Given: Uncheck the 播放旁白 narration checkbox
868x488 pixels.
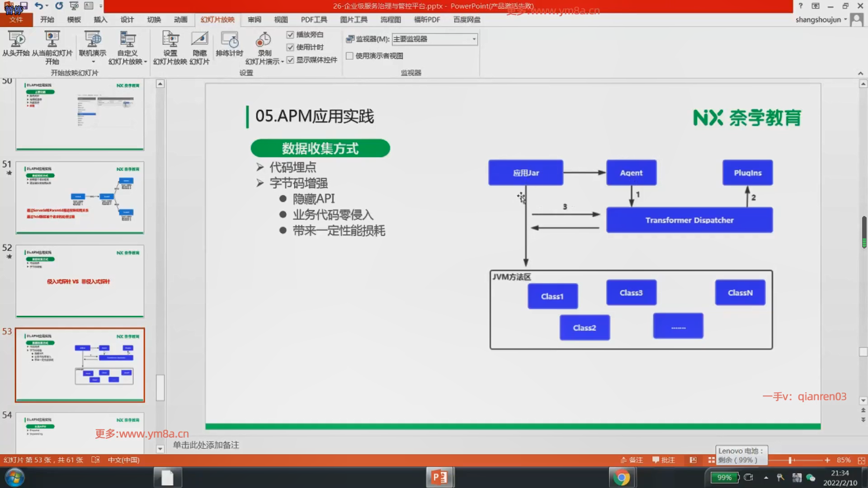Looking at the screenshot, I should point(290,35).
